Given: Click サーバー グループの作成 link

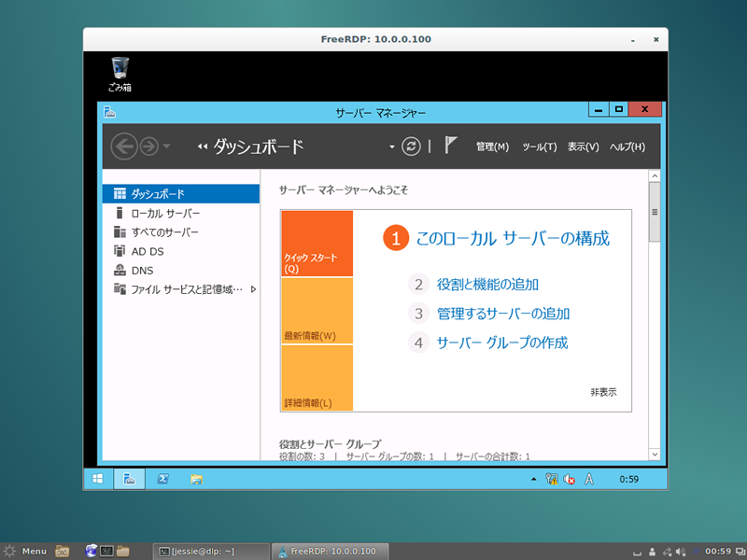Looking at the screenshot, I should point(502,343).
